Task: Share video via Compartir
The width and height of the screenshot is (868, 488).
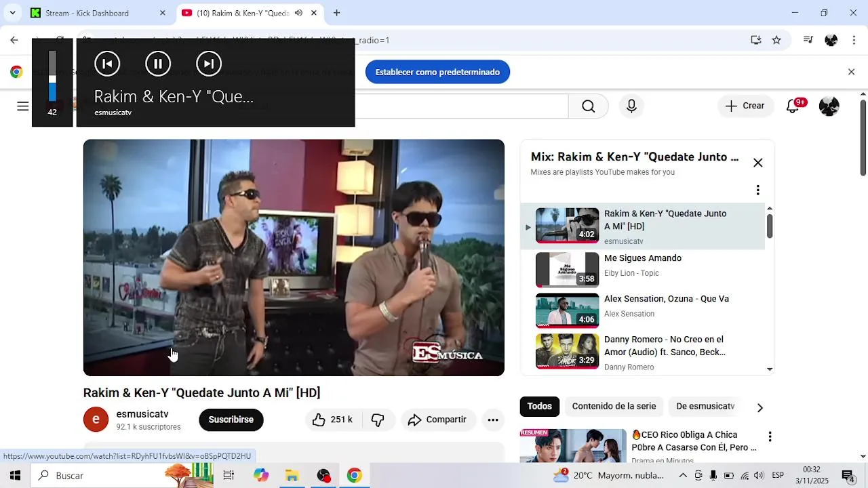Action: coord(437,420)
